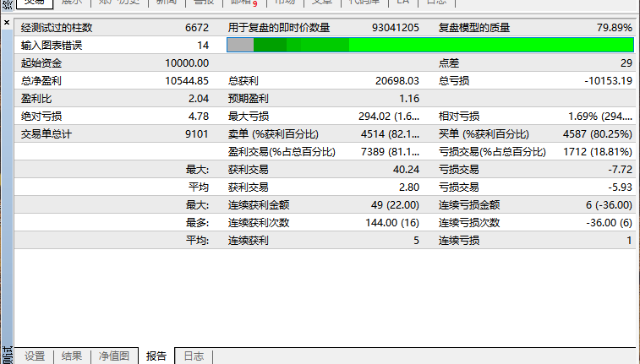Select gross profit 20698.03
Image resolution: width=640 pixels, height=364 pixels.
pos(397,81)
